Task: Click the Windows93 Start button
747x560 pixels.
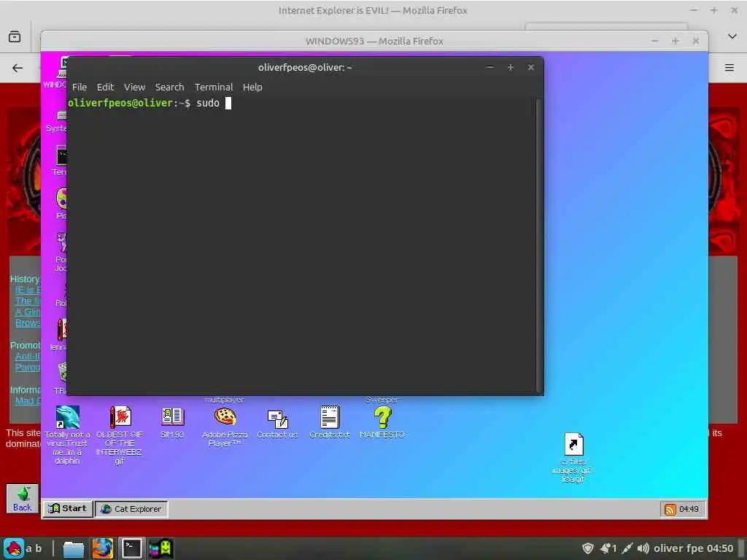Action: click(68, 508)
